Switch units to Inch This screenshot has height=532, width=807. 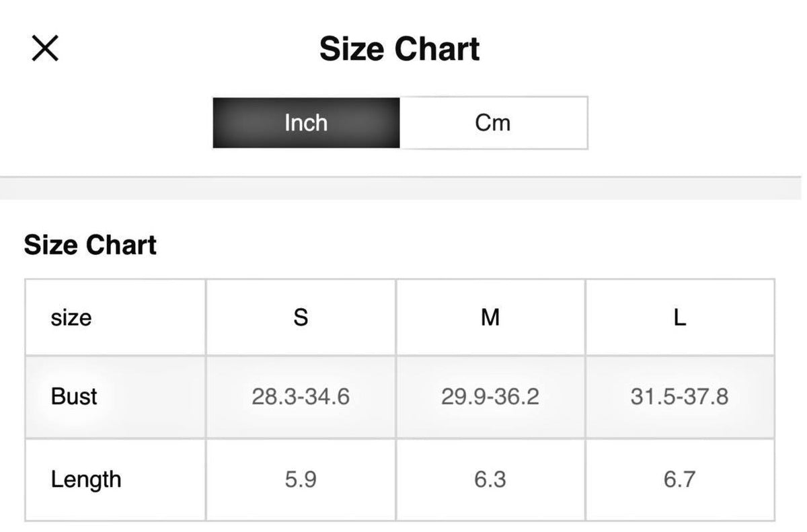(x=306, y=122)
